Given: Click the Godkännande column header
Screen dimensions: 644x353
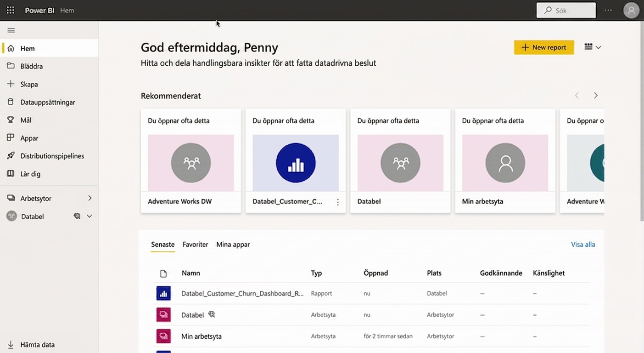Looking at the screenshot, I should click(501, 273).
